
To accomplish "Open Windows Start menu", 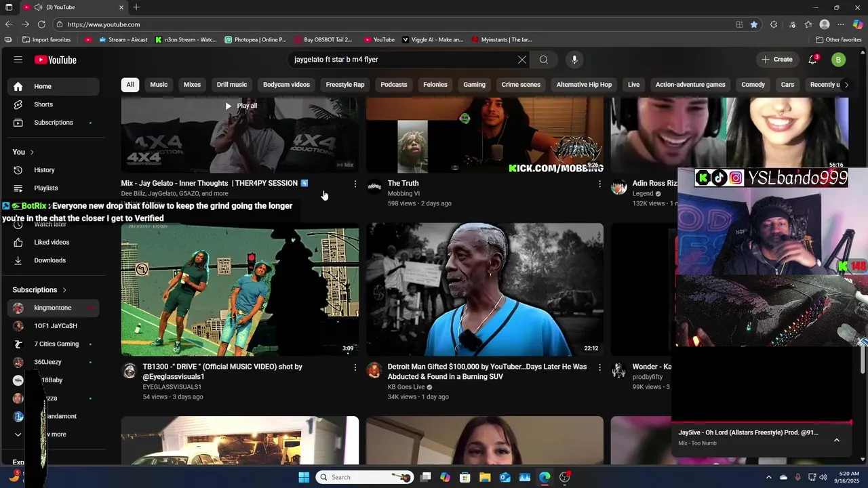I will (304, 477).
